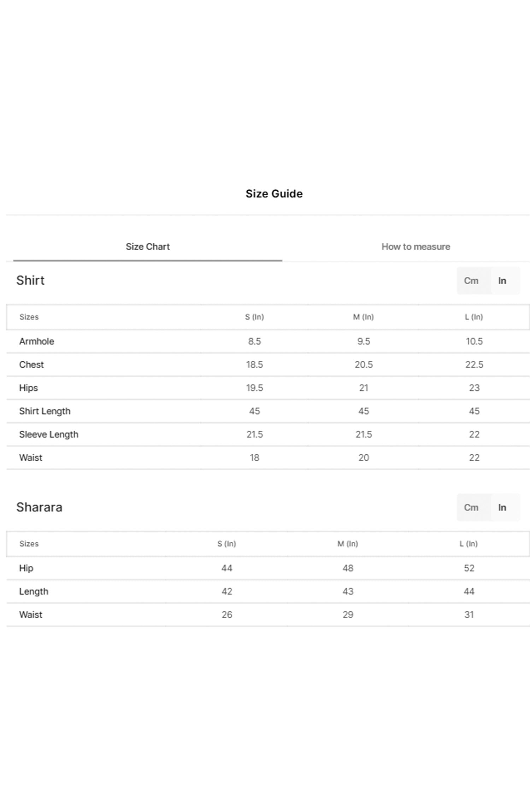Toggle Shirt measurements to In

pyautogui.click(x=502, y=281)
